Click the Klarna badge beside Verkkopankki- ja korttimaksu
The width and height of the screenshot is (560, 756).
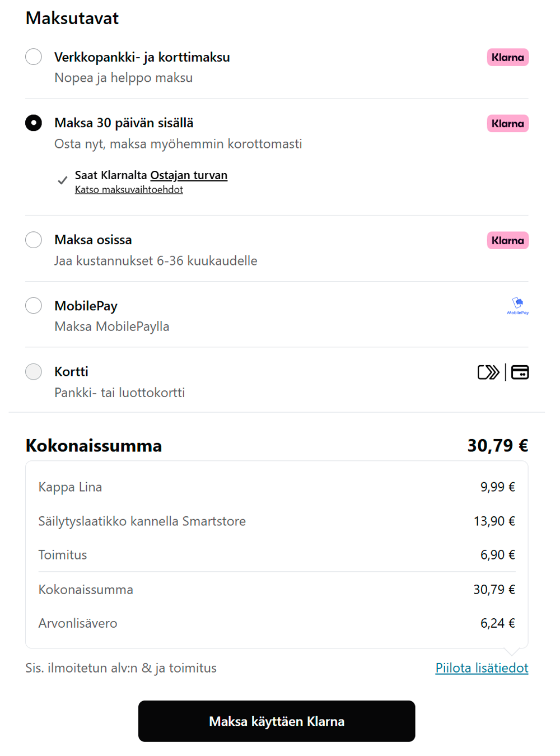[x=507, y=57]
